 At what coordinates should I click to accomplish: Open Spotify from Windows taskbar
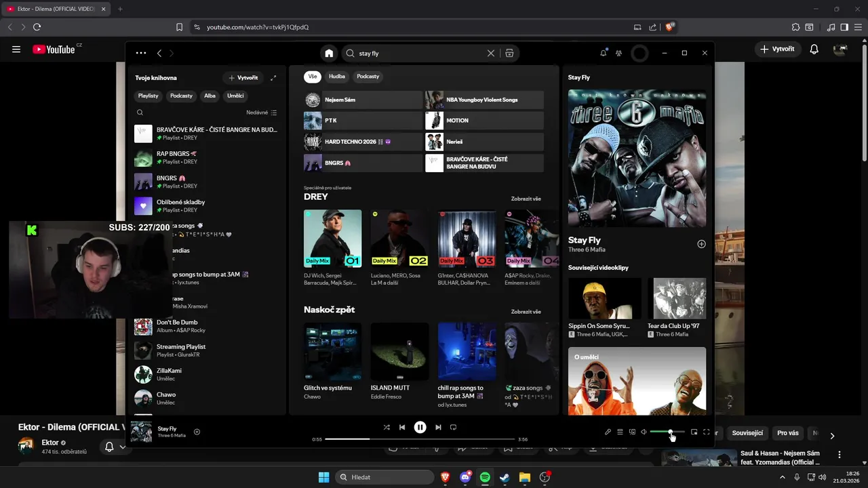(485, 477)
